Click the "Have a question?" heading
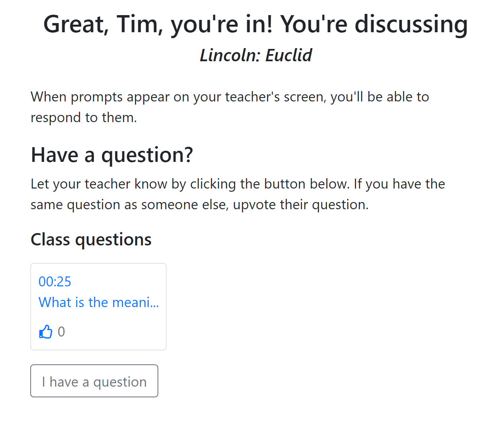Viewport: 504px width, 422px height. click(112, 155)
